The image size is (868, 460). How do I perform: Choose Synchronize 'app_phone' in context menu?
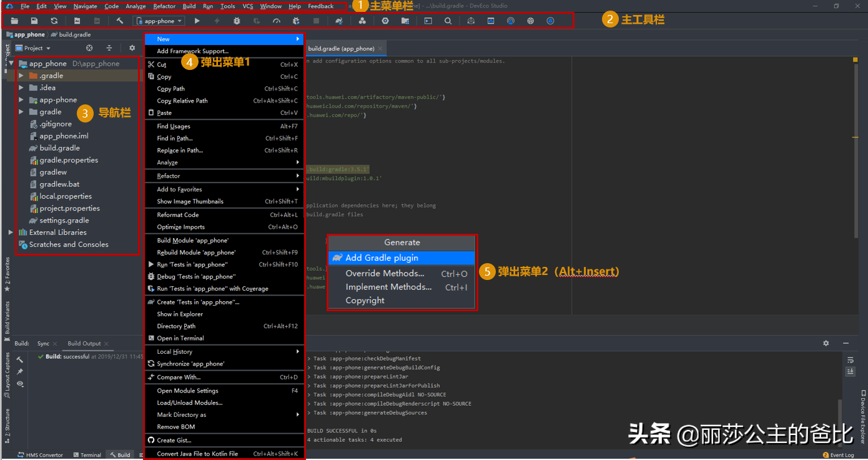click(224, 364)
